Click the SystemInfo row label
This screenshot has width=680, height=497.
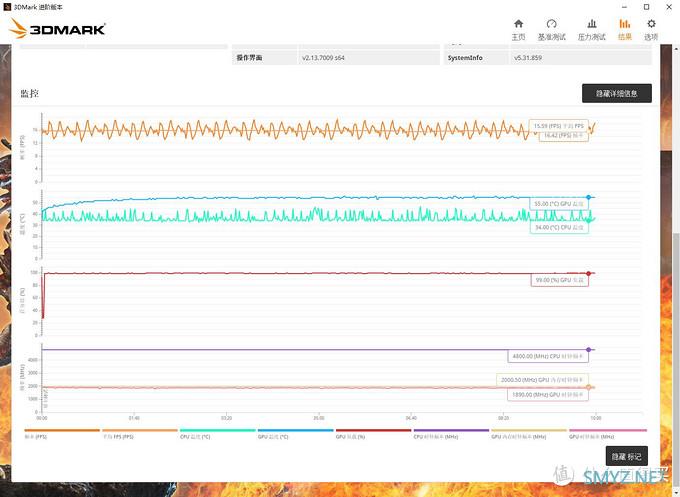(x=465, y=58)
